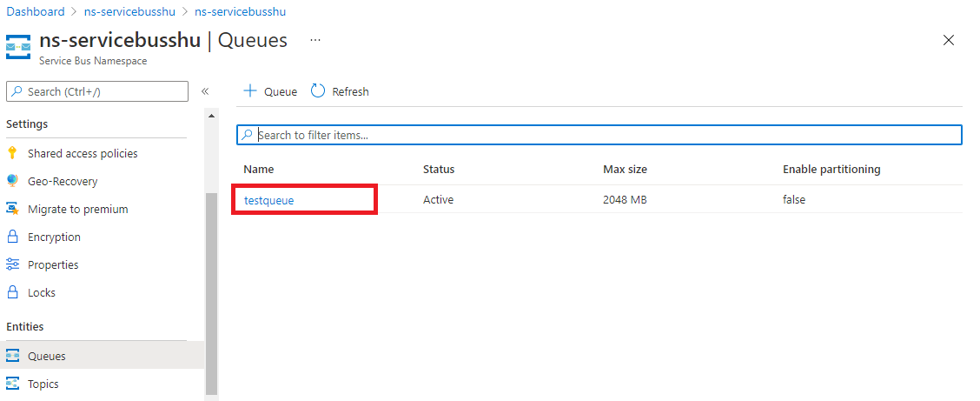Click the Refresh circular arrow icon
Screen dimensions: 980x401
click(318, 91)
